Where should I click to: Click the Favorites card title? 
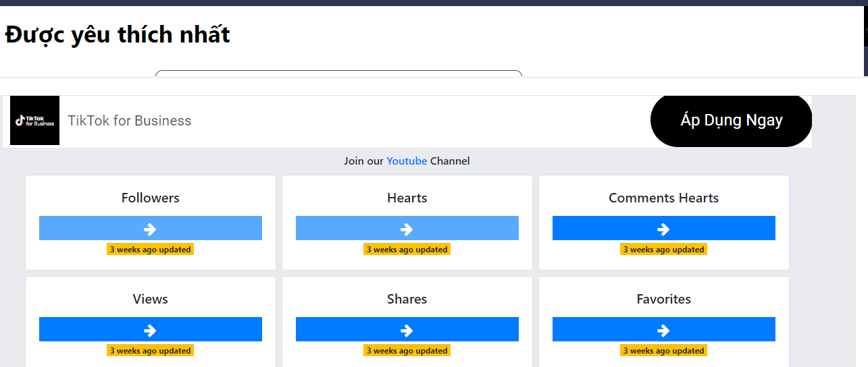tap(664, 299)
